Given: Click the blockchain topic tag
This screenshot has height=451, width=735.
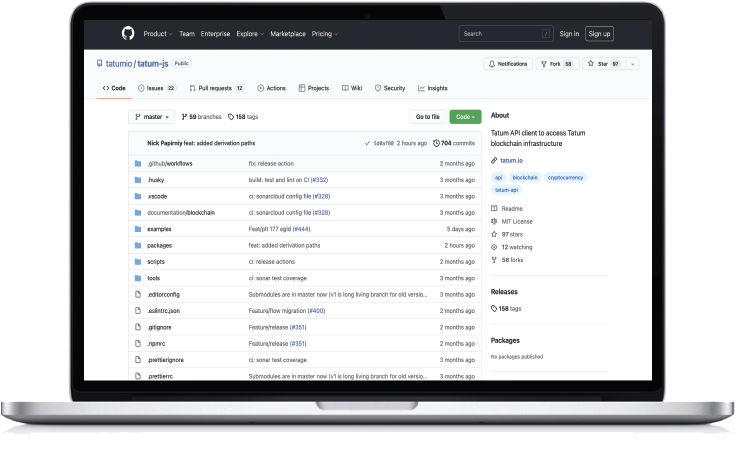Looking at the screenshot, I should pos(525,178).
